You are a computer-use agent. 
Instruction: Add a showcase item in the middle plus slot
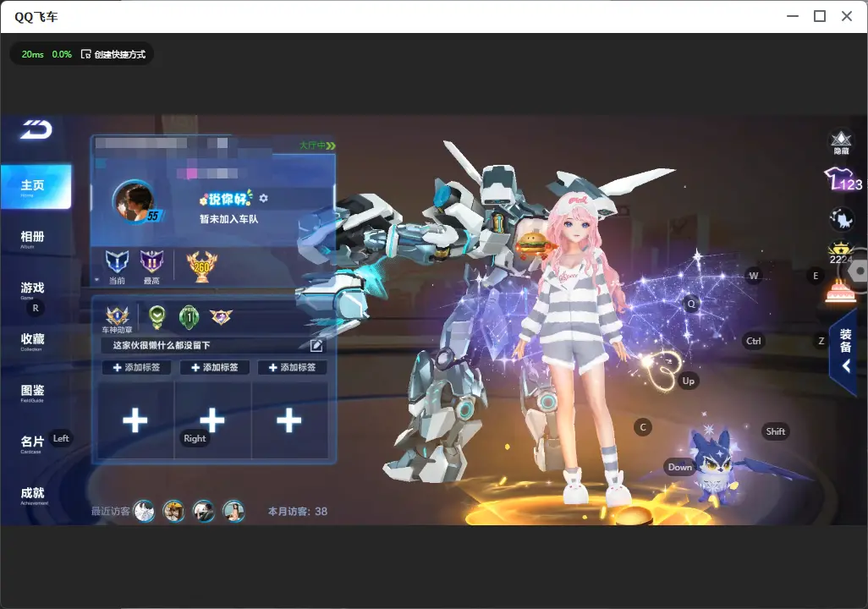[212, 420]
